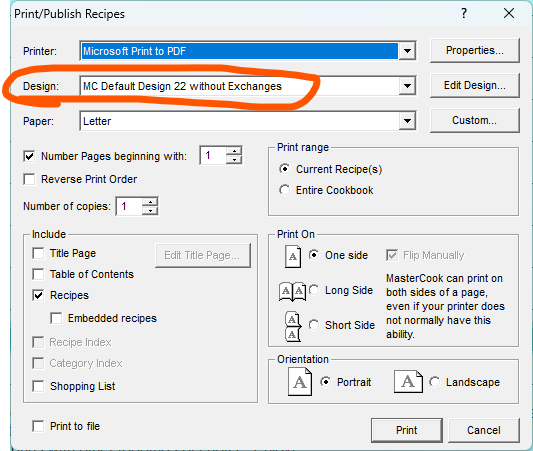Click the one-side page icon
Image resolution: width=533 pixels, height=451 pixels.
293,257
